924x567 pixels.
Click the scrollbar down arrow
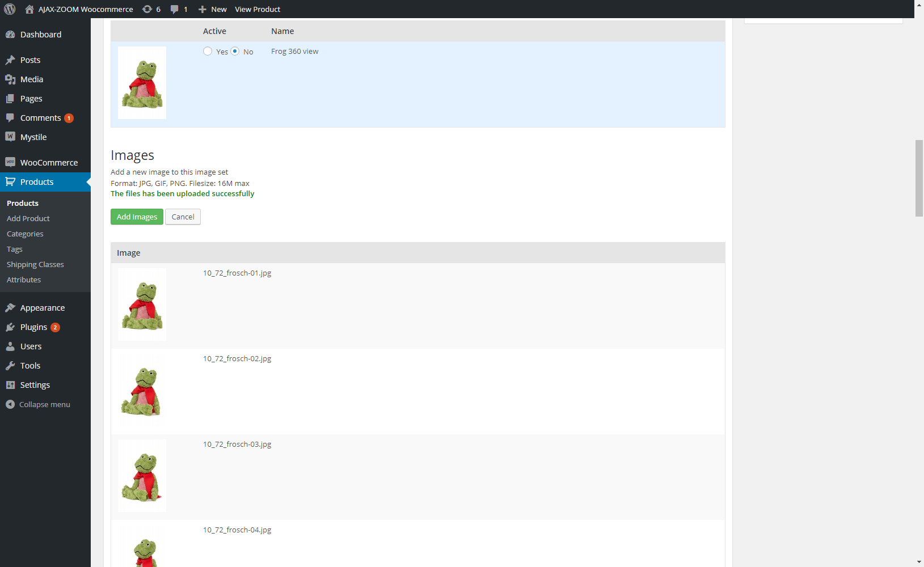(x=919, y=562)
